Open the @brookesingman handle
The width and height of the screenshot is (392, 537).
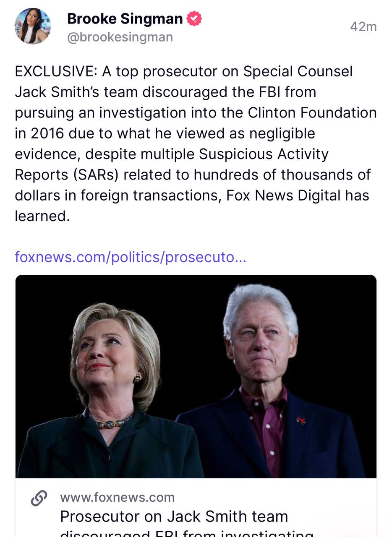click(120, 37)
